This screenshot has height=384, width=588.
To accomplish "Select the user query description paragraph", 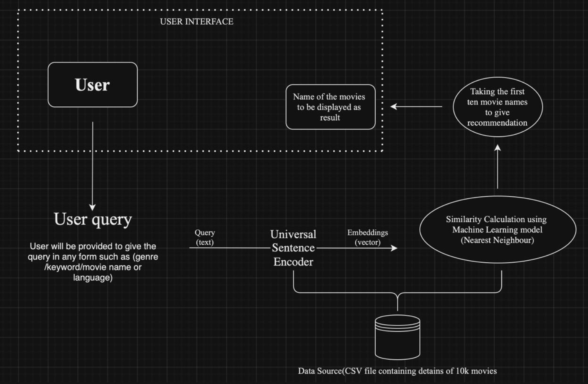I will (93, 261).
